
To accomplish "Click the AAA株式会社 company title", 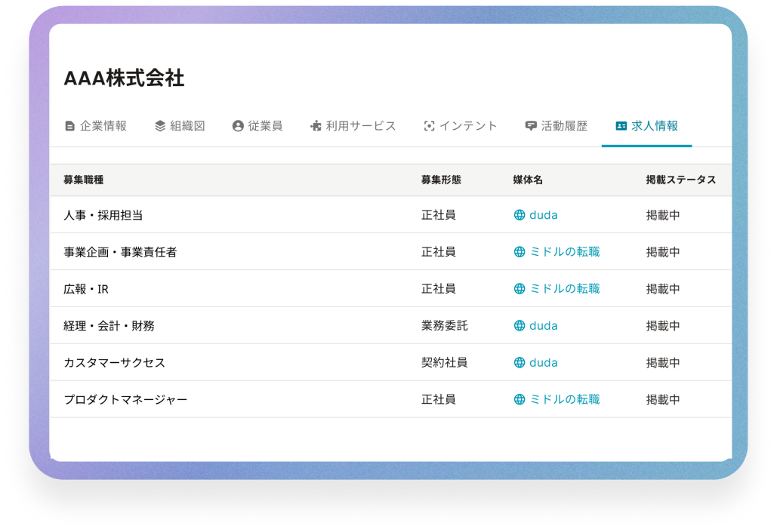I will (124, 78).
